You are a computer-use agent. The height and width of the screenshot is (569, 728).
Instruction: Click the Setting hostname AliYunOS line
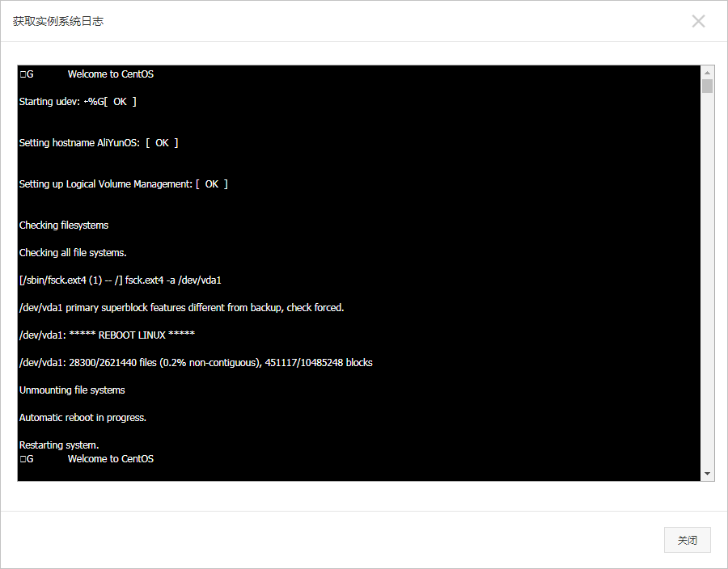pyautogui.click(x=98, y=143)
